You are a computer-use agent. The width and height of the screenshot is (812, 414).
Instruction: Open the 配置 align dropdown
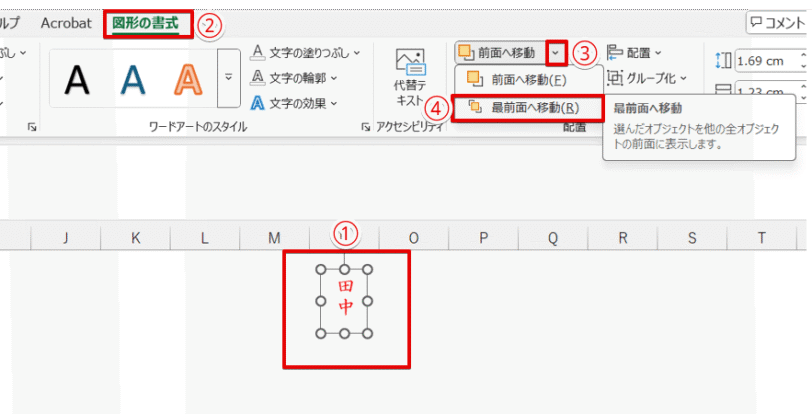click(635, 52)
